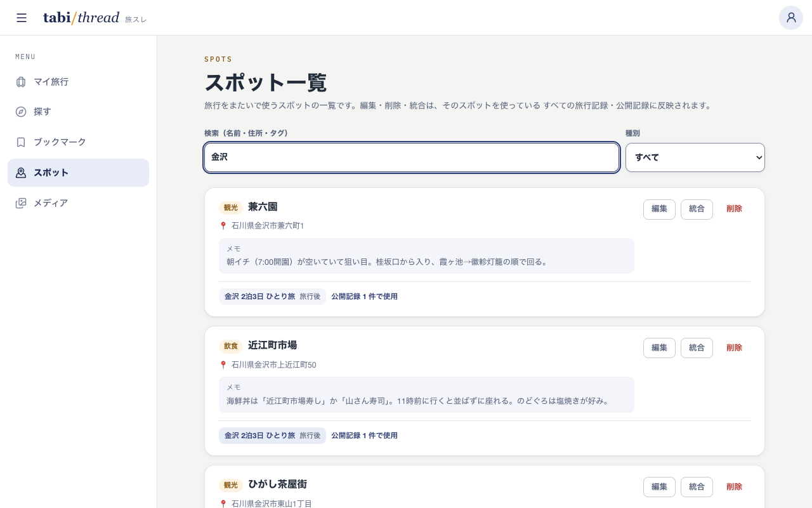Screen dimensions: 812x508
Task: Open the user profile avatar
Action: tap(791, 18)
